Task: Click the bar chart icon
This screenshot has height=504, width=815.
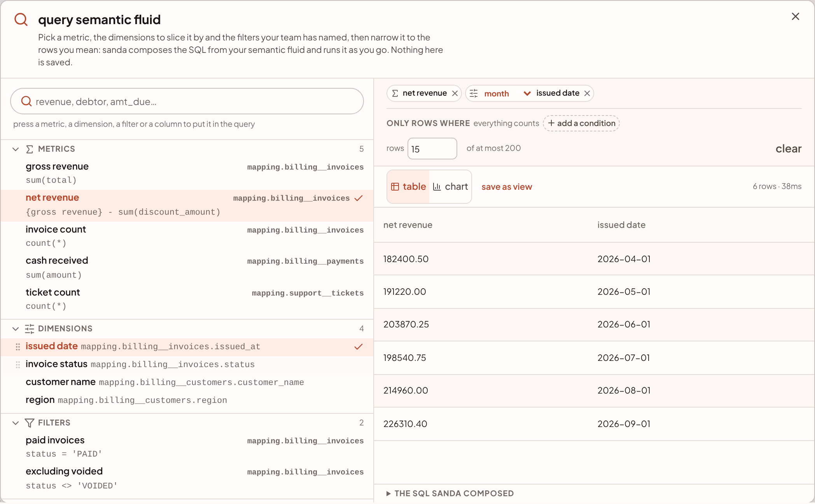Action: (437, 187)
